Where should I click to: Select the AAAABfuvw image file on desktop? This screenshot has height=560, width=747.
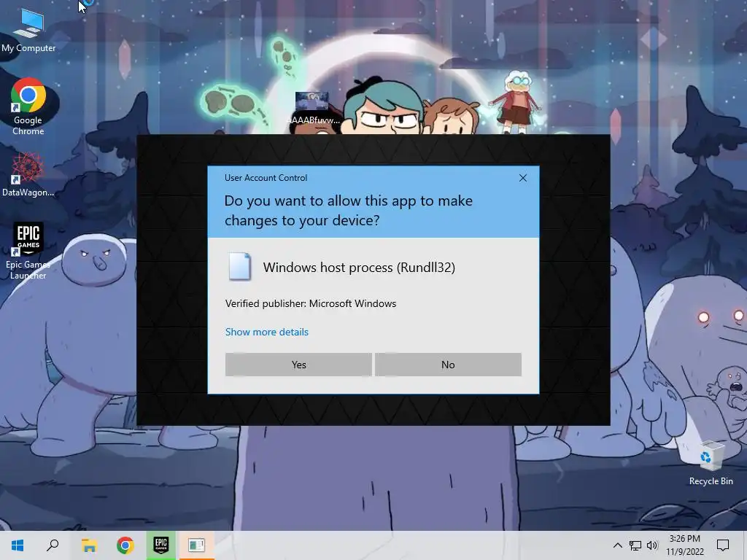pos(313,108)
